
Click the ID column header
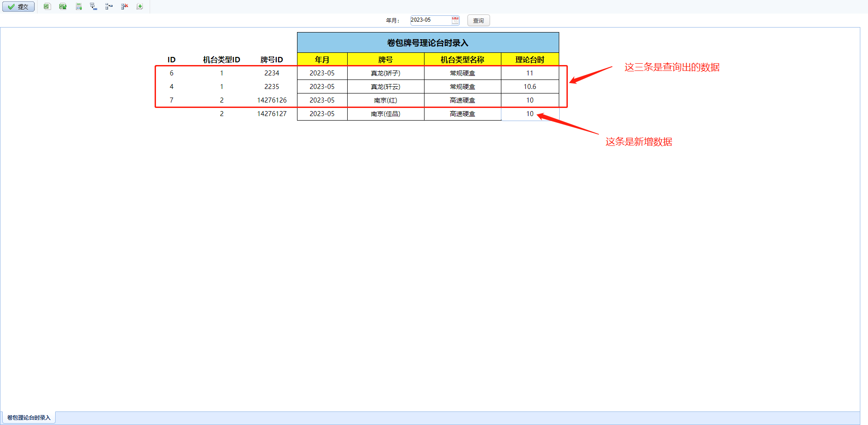[x=171, y=60]
